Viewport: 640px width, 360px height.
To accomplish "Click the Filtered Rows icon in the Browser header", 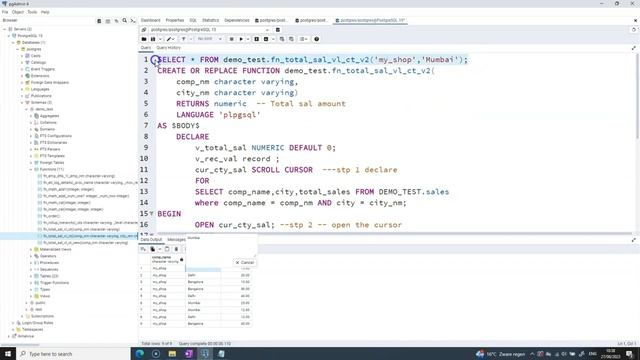I will 116,20.
